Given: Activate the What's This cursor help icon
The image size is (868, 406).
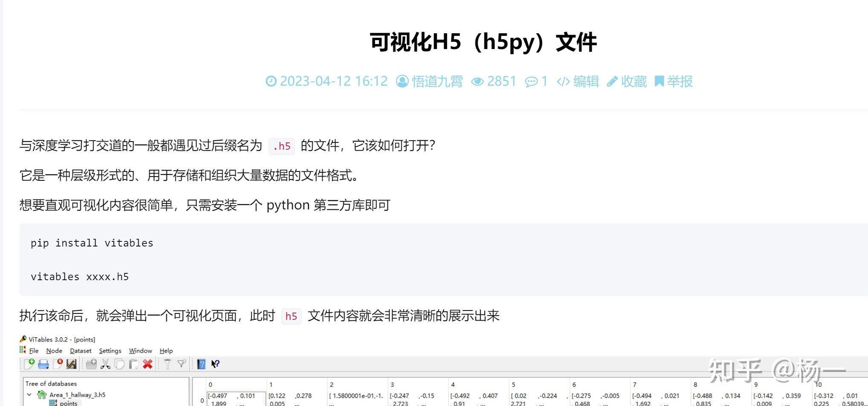Looking at the screenshot, I should 215,364.
